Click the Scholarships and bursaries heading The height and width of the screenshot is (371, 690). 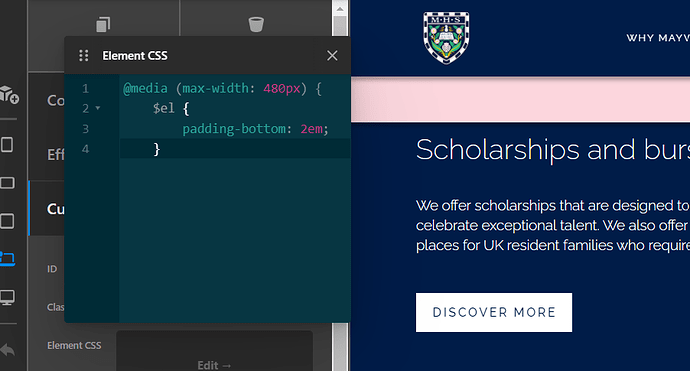coord(553,150)
